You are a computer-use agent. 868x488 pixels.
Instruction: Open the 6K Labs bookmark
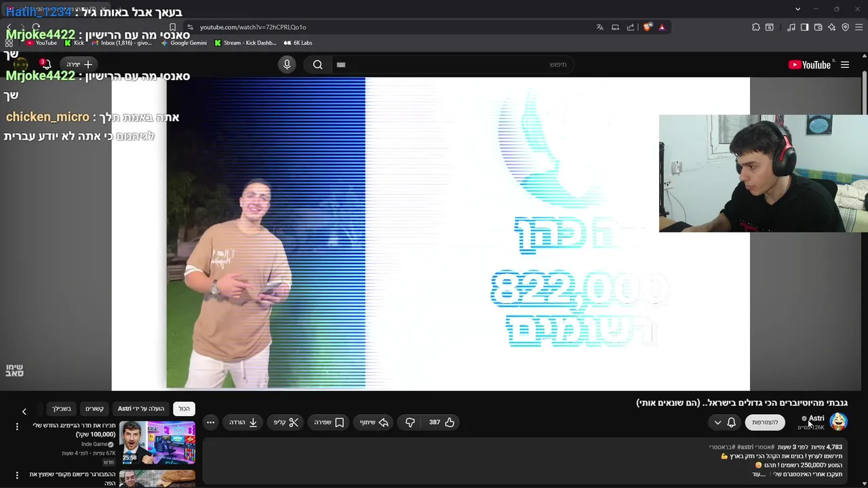pyautogui.click(x=298, y=43)
